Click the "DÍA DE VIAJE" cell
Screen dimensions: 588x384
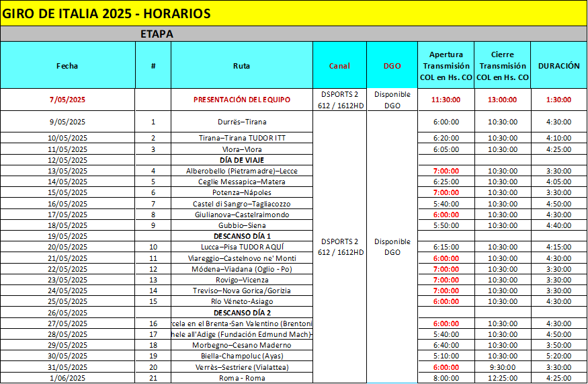[241, 160]
